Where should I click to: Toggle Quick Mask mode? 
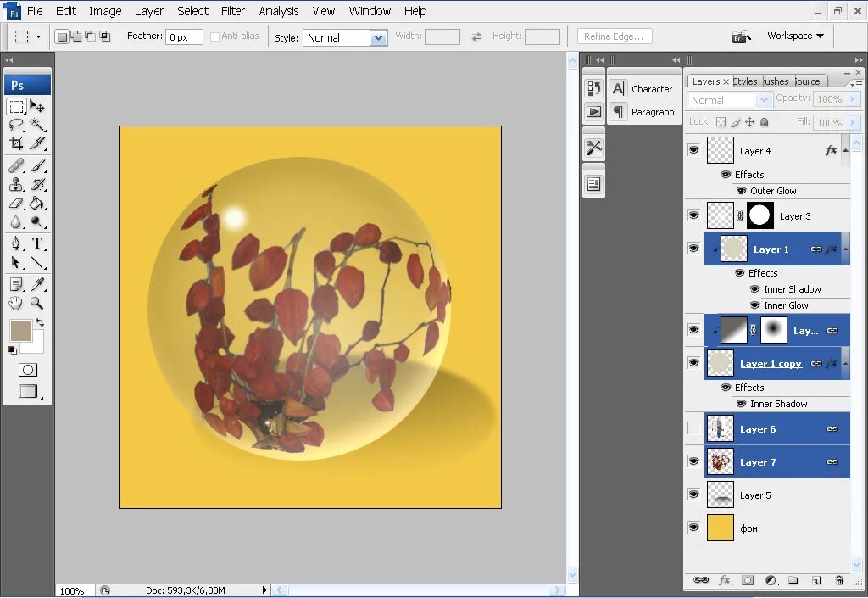click(28, 370)
